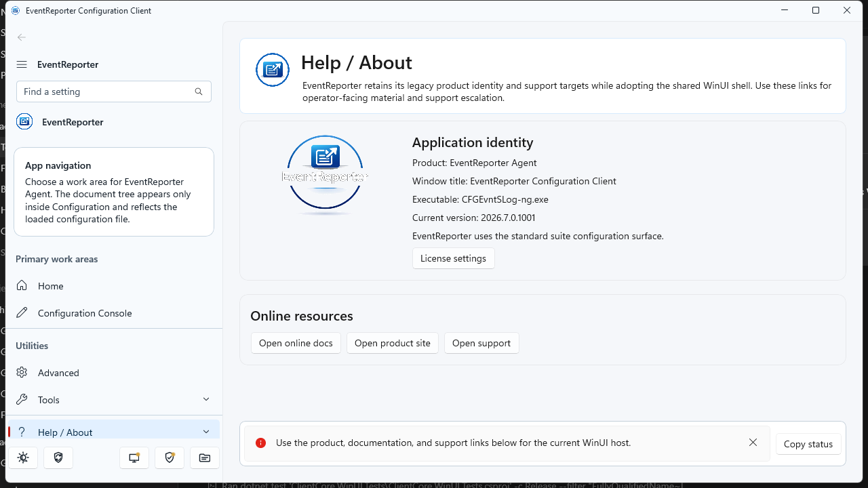Open the Configuration Console item

coord(114,313)
